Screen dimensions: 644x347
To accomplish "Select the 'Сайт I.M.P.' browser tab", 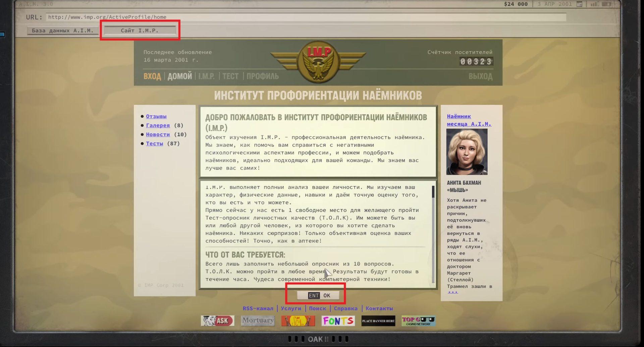I will point(140,30).
